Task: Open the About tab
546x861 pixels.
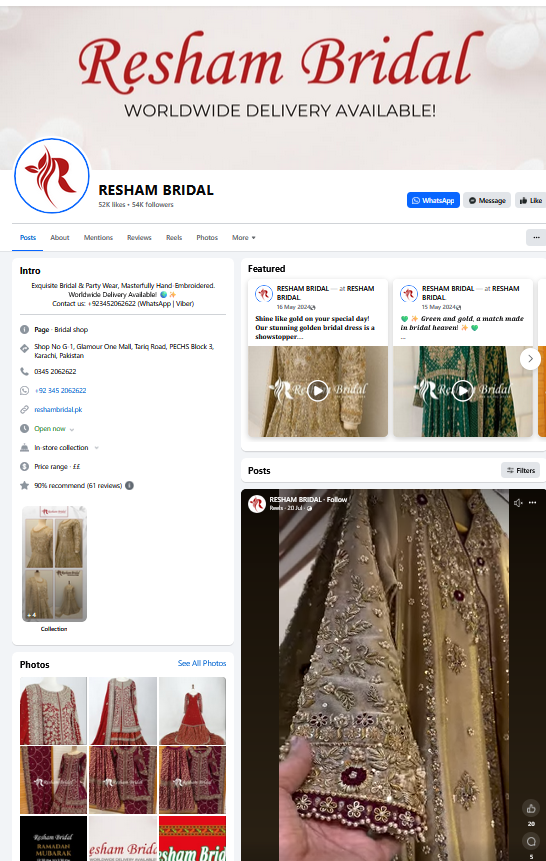Action: point(60,237)
